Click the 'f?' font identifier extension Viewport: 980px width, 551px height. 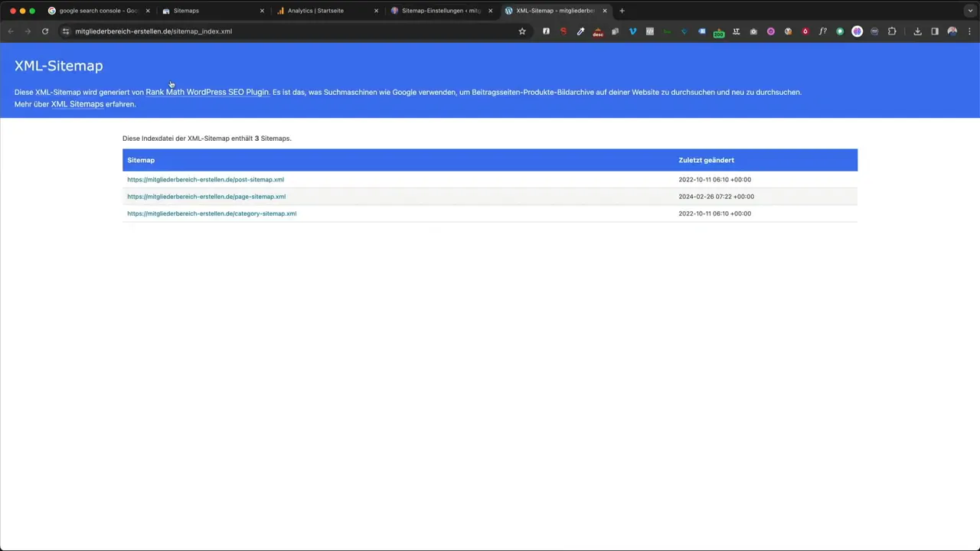(x=822, y=31)
